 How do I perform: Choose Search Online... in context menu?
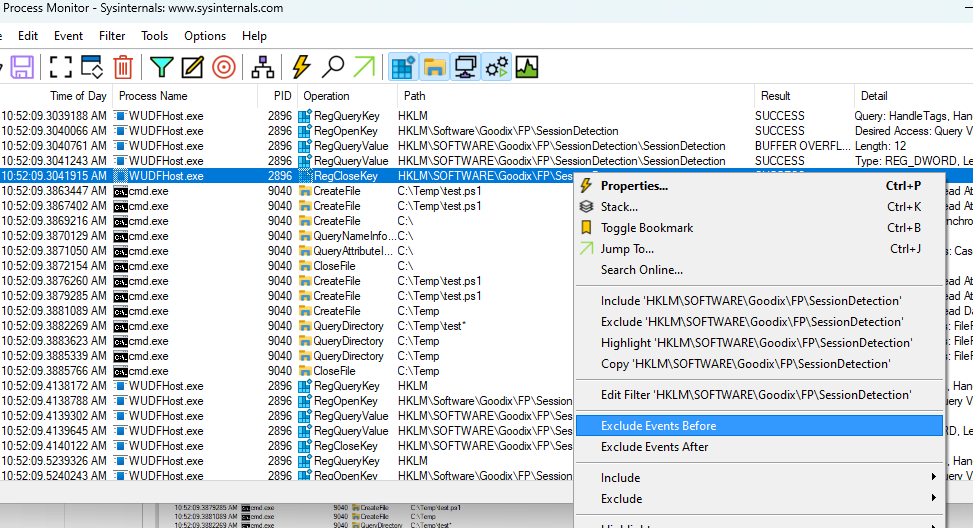[760, 270]
